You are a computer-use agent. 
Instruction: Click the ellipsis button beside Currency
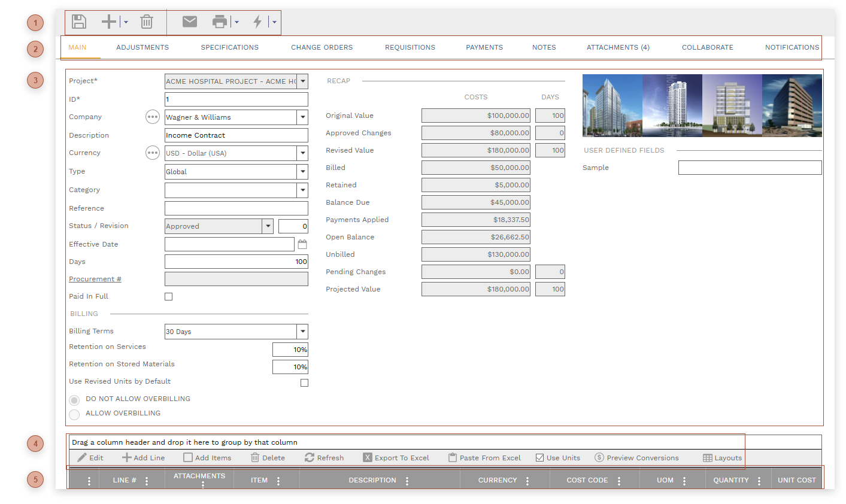(153, 153)
